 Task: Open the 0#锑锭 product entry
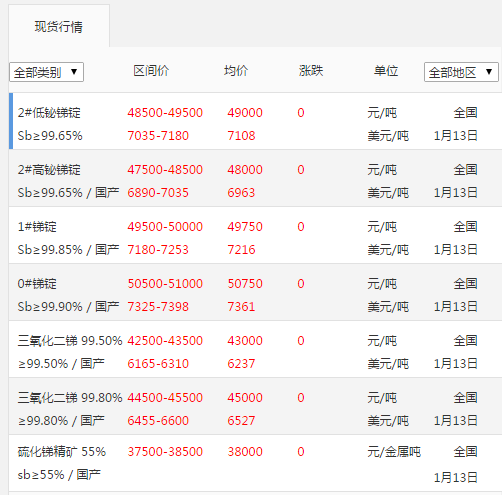click(x=37, y=284)
